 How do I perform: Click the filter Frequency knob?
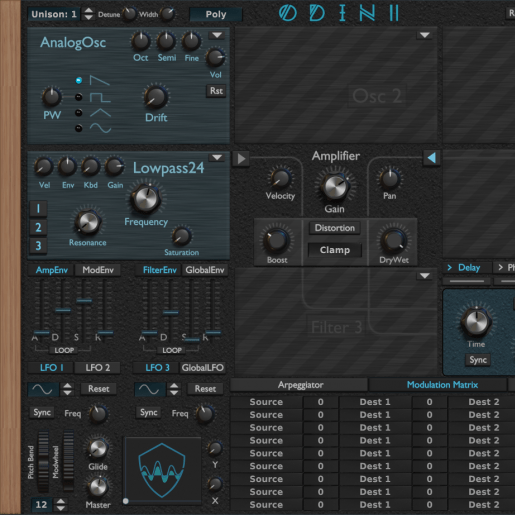(x=146, y=199)
